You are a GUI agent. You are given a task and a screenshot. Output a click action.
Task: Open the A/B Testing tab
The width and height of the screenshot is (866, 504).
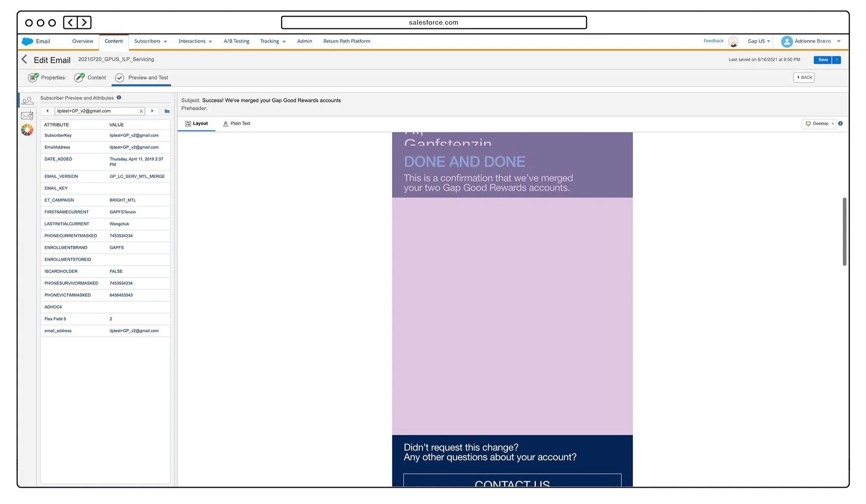pos(236,41)
